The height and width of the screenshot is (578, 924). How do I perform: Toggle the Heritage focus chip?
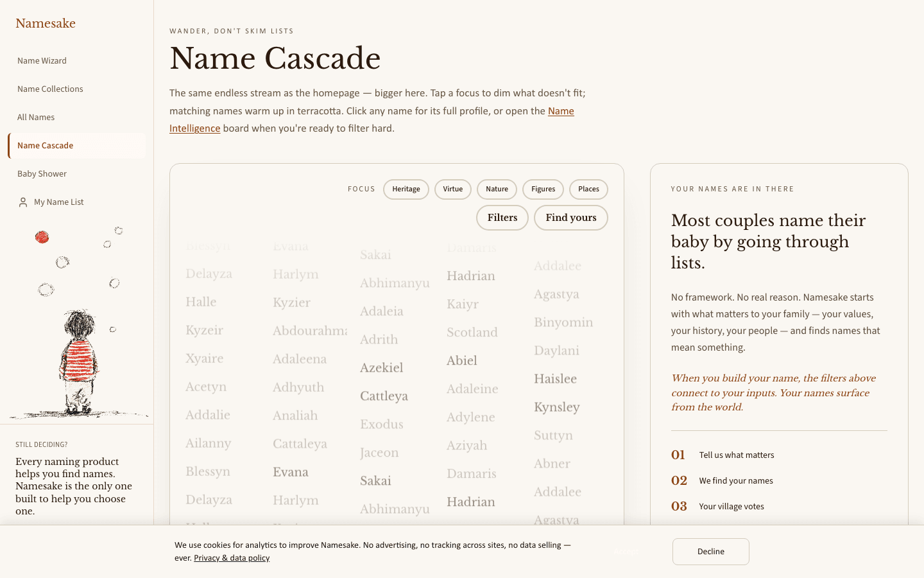(406, 189)
